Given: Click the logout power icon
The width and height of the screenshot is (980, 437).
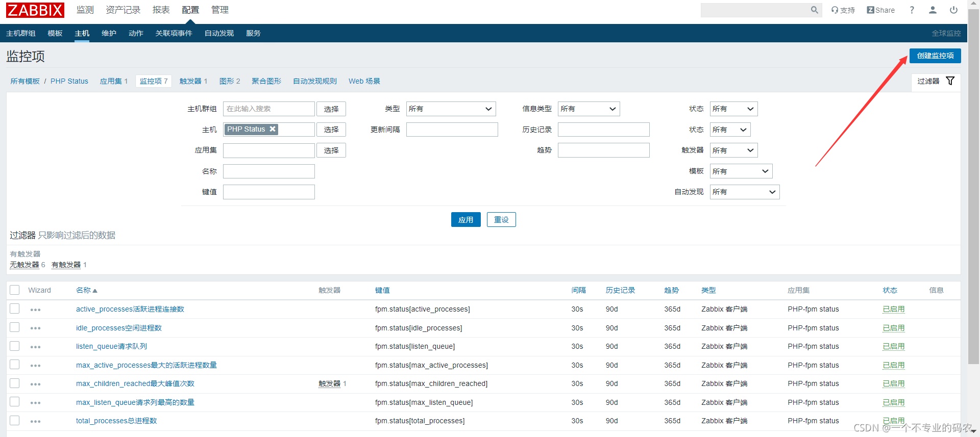Looking at the screenshot, I should point(953,10).
